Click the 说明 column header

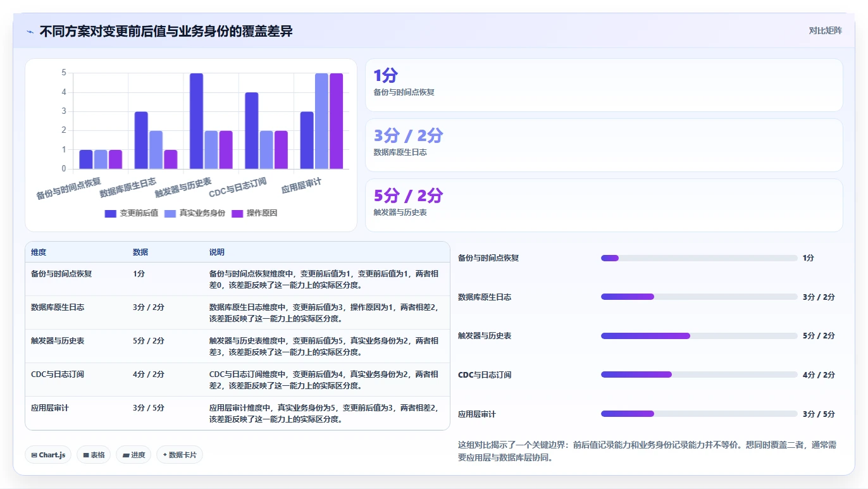coord(217,252)
